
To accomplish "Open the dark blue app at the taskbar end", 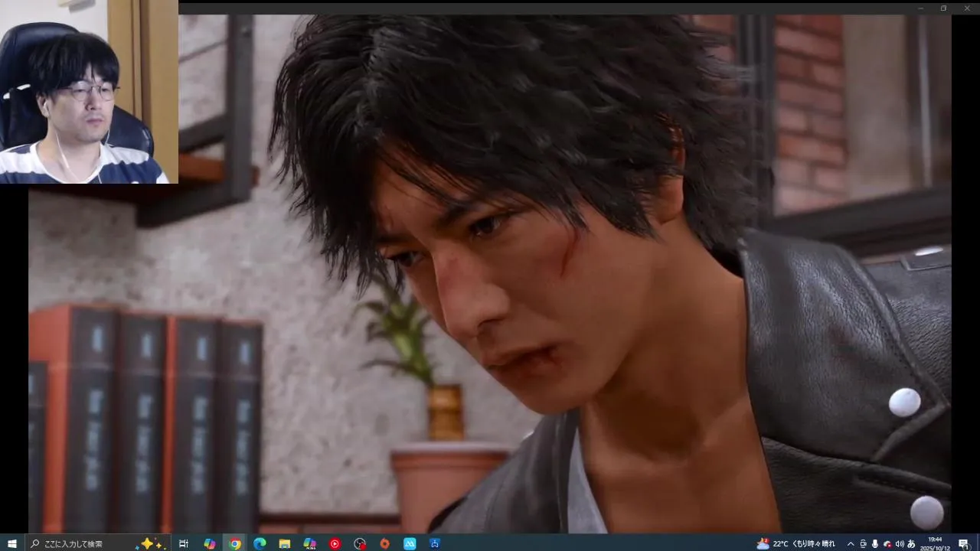I will [435, 543].
